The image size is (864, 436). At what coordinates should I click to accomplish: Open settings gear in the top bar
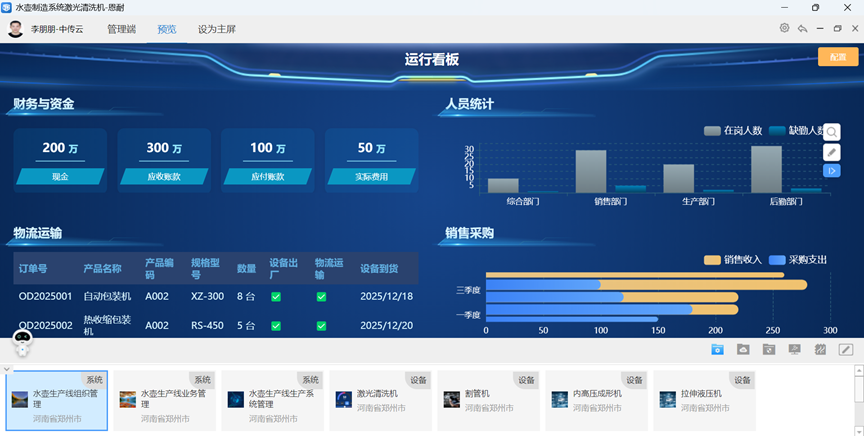[x=785, y=28]
